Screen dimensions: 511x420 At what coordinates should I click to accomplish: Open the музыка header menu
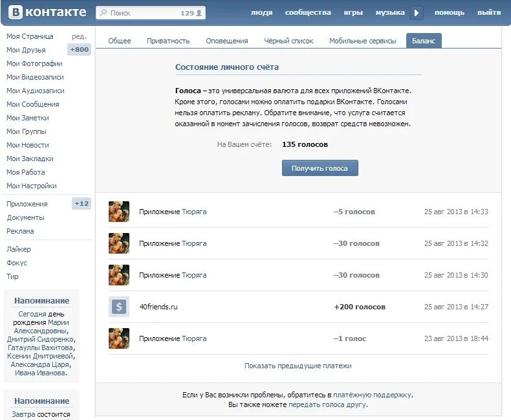pos(390,12)
